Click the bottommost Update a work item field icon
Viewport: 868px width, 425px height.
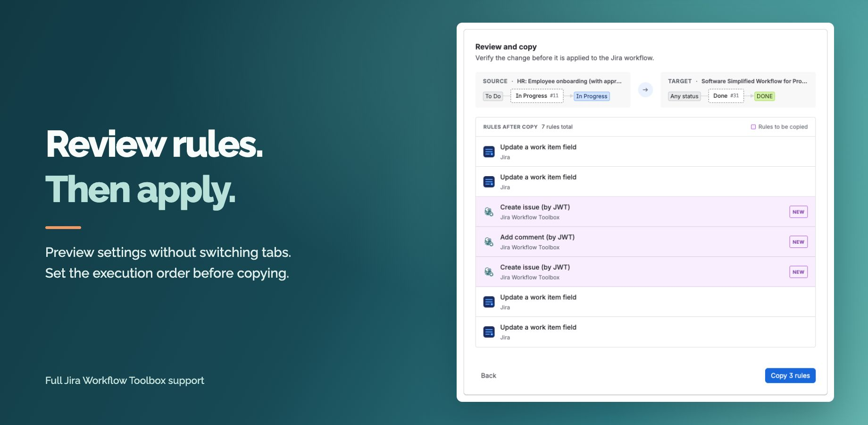click(x=489, y=332)
